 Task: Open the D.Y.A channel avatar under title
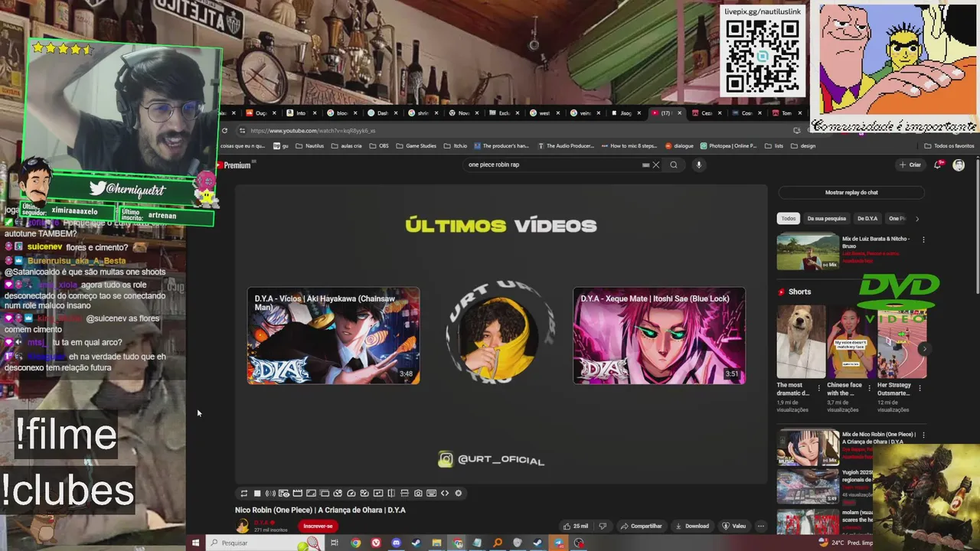click(x=243, y=526)
